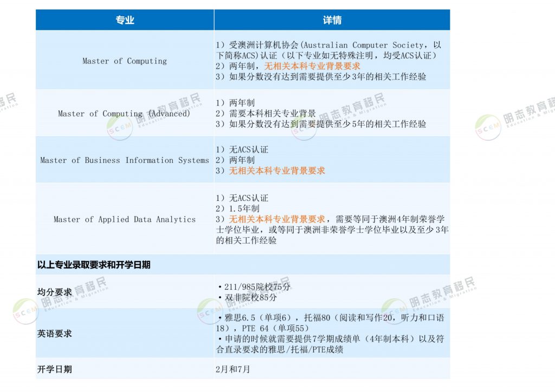Select the Master of Computing (Advanced) cell
This screenshot has width=555, height=392.
pos(124,114)
